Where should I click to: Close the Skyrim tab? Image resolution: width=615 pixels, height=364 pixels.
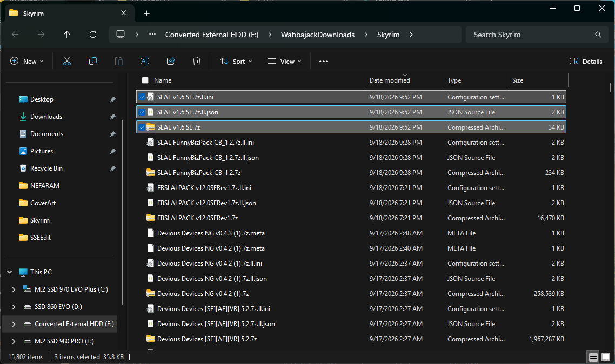click(124, 13)
